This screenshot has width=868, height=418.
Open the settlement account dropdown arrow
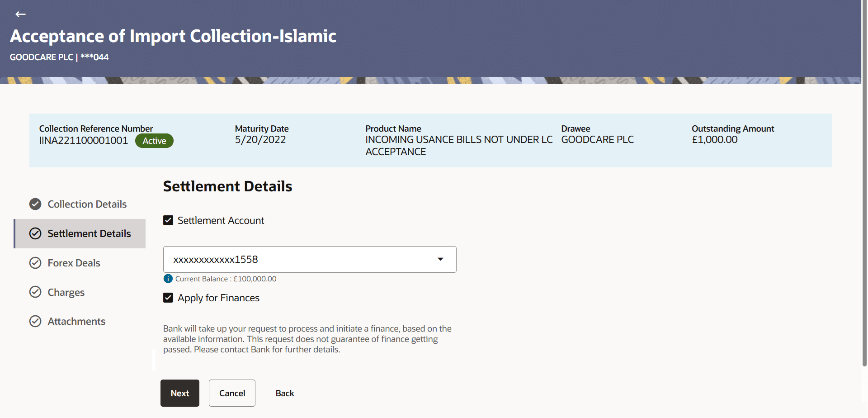tap(440, 259)
